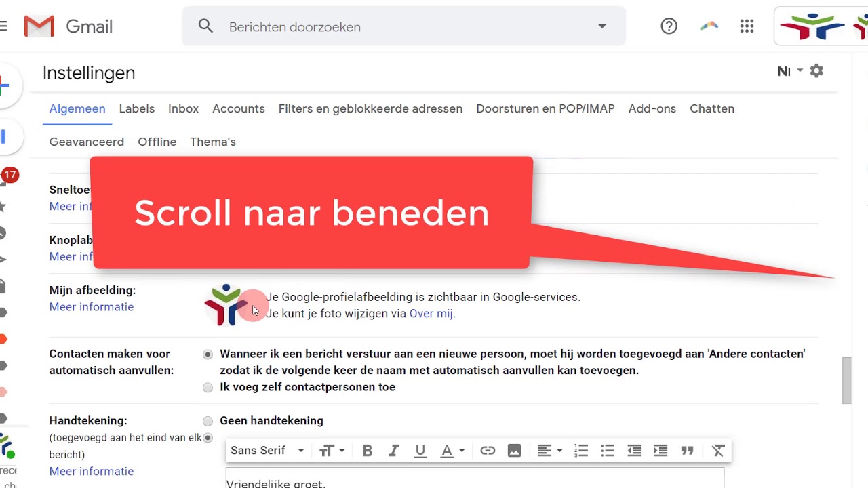Apply quote formatting in signature
The height and width of the screenshot is (488, 868).
coord(687,451)
